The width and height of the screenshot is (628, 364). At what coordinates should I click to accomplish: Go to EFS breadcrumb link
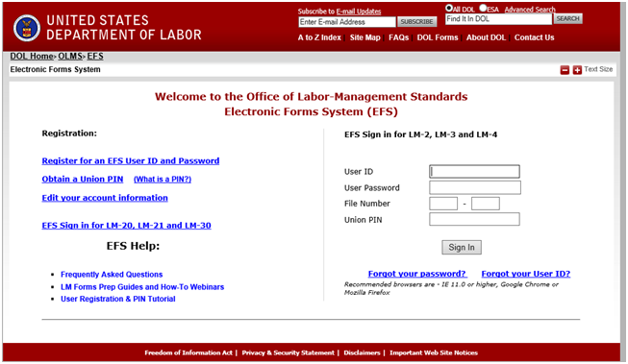(95, 57)
